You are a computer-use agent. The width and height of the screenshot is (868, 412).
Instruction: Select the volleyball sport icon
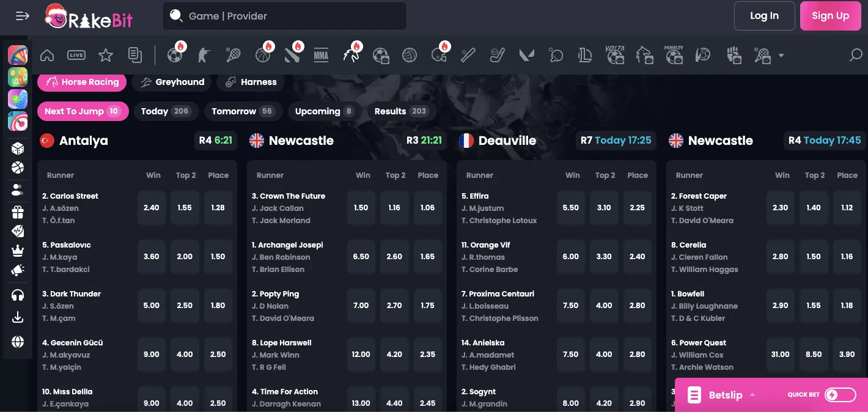tap(410, 56)
